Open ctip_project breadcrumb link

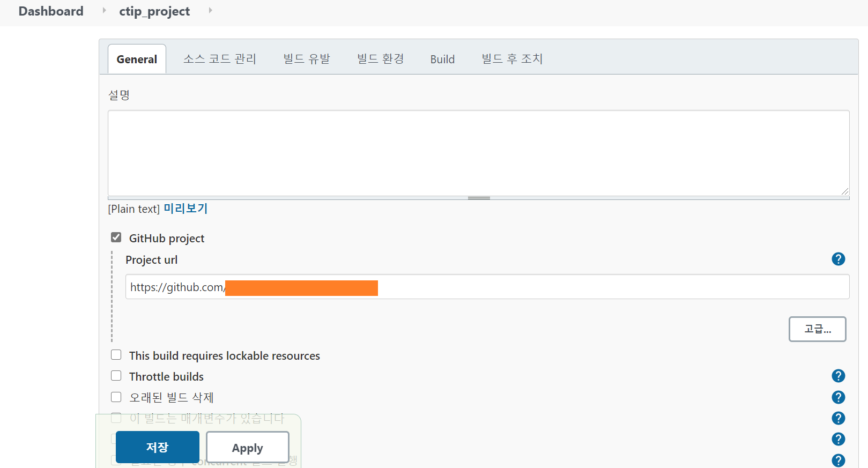[154, 11]
